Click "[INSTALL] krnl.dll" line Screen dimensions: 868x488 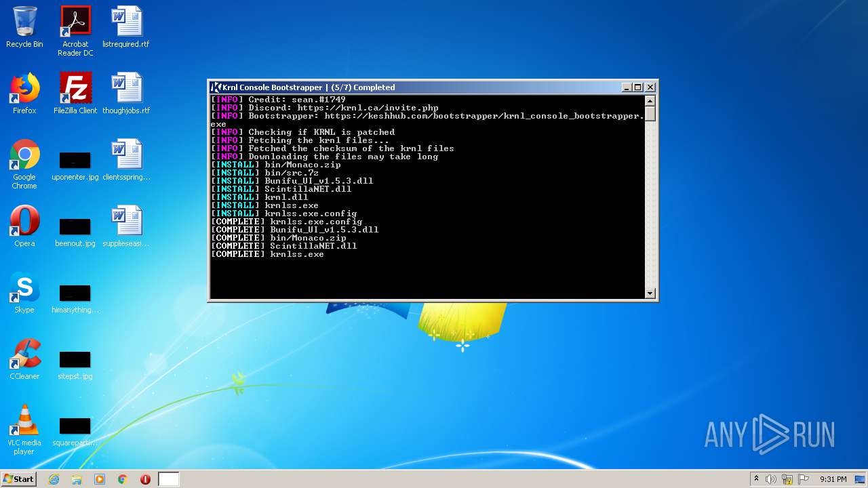click(259, 197)
